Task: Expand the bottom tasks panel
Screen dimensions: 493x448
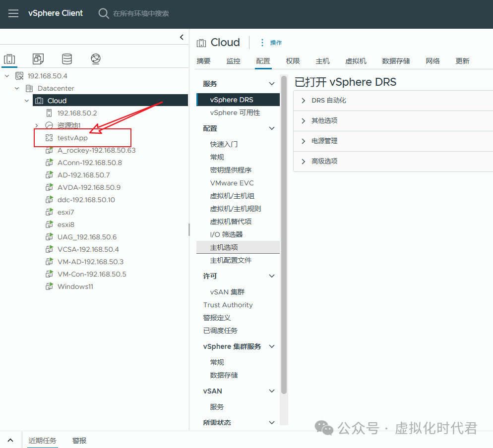Action: click(10, 440)
